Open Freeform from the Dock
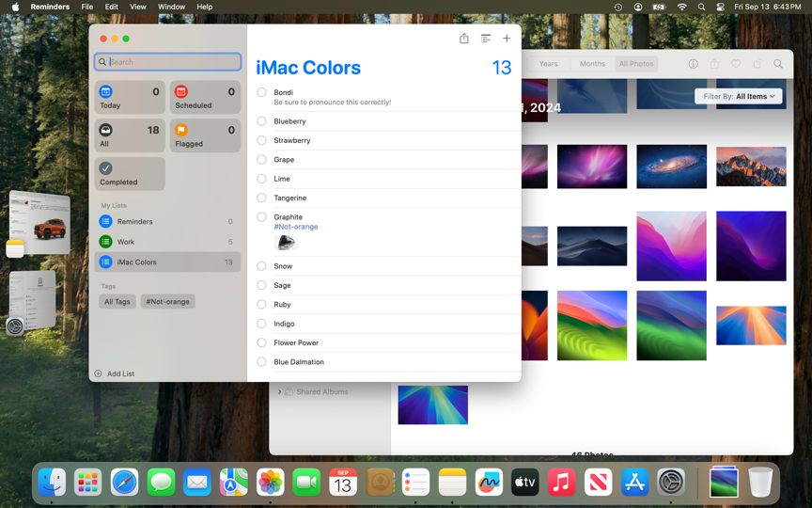Viewport: 812px width, 508px height. pos(489,482)
